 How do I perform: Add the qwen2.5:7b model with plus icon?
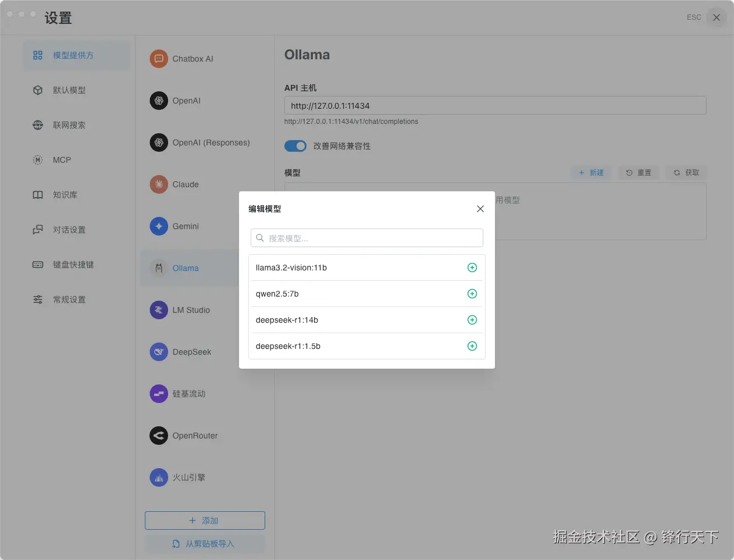pos(472,294)
